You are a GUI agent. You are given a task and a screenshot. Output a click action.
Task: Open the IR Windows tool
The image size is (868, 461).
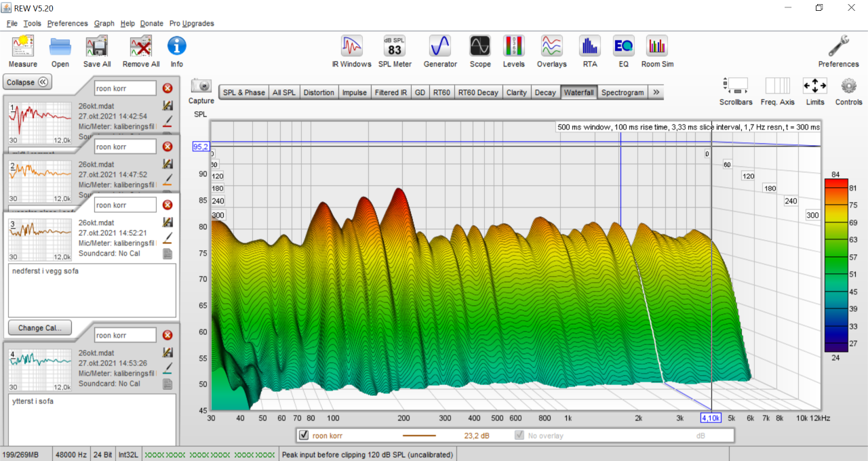pos(351,46)
